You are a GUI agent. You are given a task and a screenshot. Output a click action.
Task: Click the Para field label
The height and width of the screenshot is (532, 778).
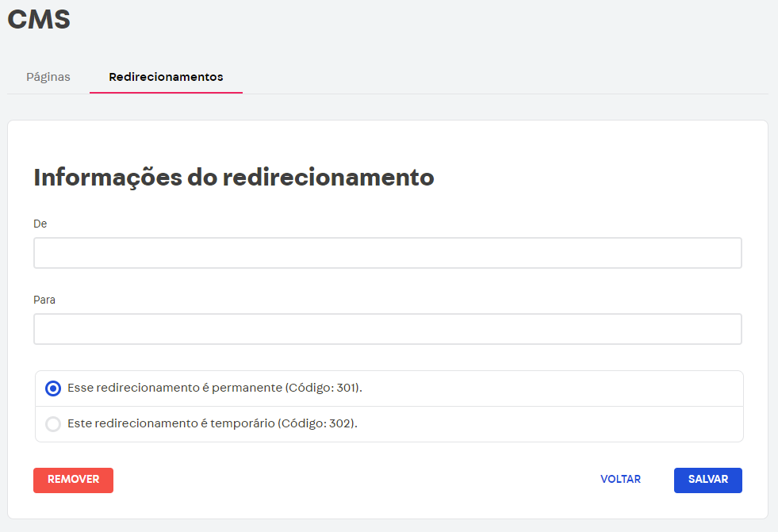coord(44,300)
